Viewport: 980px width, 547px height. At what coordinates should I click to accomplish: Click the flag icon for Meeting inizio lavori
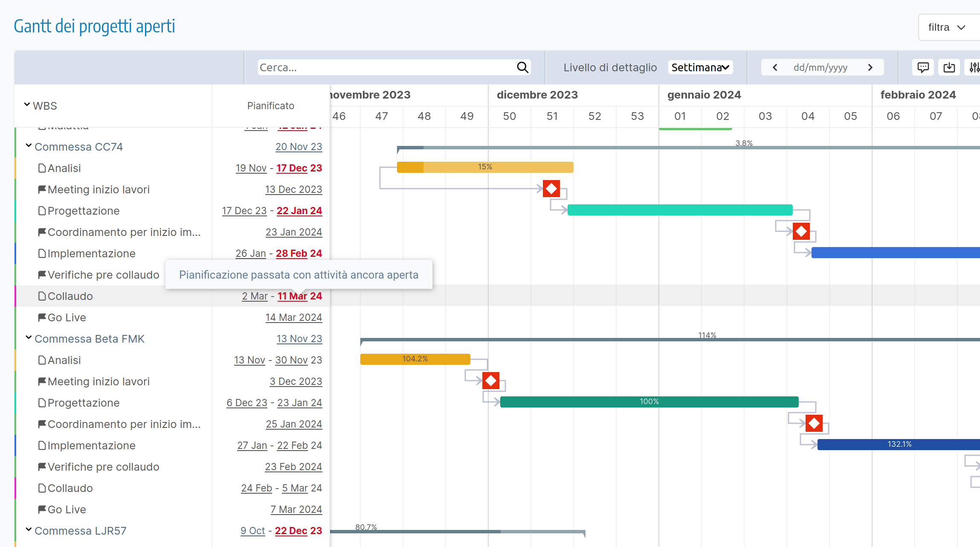click(x=42, y=189)
